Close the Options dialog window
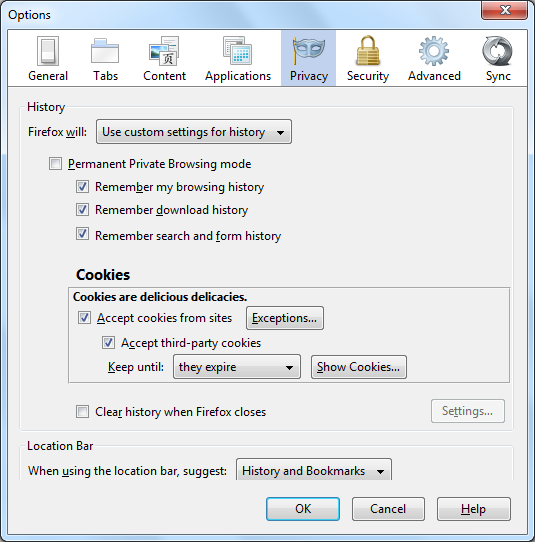The image size is (535, 542). click(504, 10)
